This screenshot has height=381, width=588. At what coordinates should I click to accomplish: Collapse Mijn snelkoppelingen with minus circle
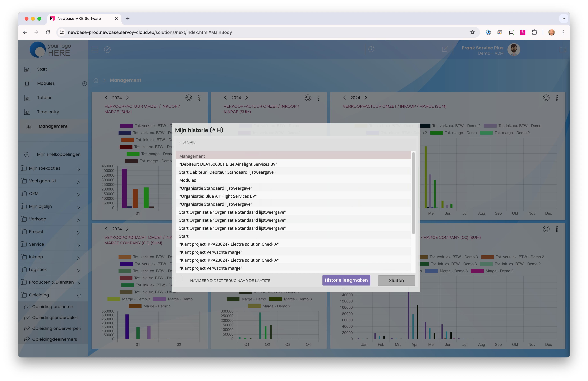[27, 155]
